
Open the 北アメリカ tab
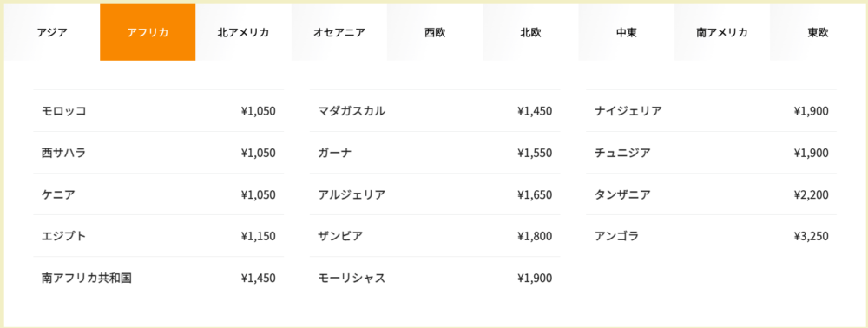(244, 32)
